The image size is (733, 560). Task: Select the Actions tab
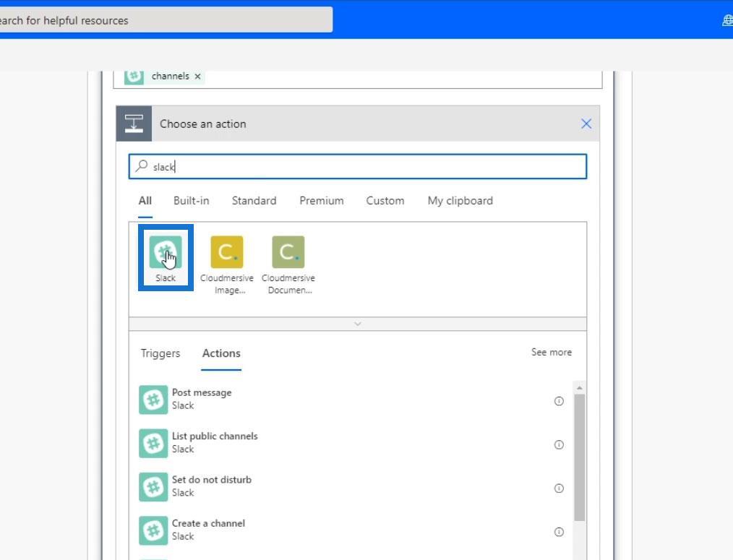(x=221, y=353)
